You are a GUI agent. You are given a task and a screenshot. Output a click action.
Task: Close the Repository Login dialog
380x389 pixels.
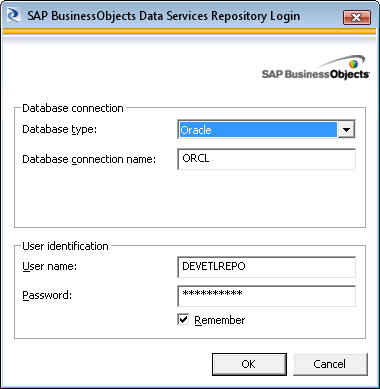click(357, 17)
